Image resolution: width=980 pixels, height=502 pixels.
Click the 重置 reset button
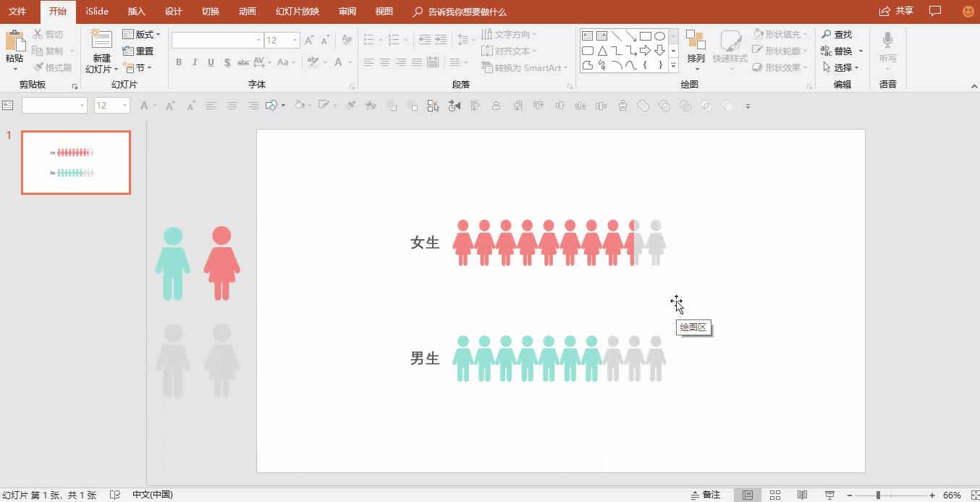(138, 51)
